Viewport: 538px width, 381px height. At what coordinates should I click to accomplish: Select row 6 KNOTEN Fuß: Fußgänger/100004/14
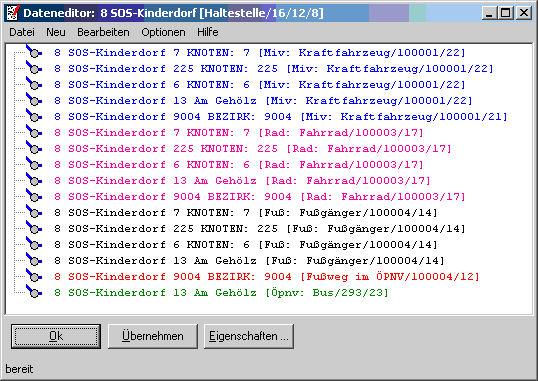246,245
